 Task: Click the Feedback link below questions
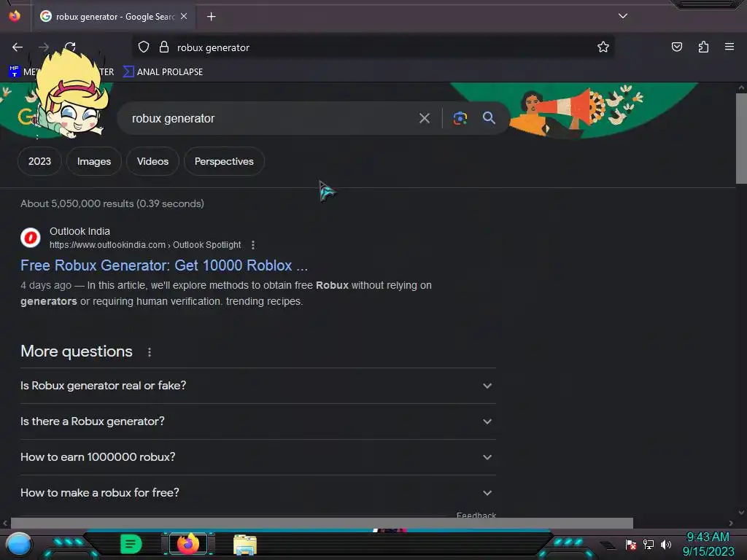476,515
